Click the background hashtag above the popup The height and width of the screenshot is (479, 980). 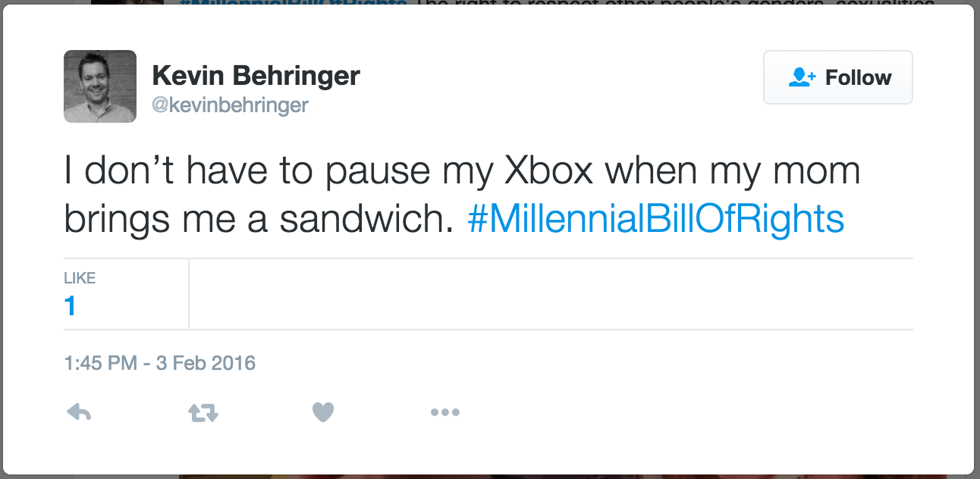pyautogui.click(x=293, y=2)
